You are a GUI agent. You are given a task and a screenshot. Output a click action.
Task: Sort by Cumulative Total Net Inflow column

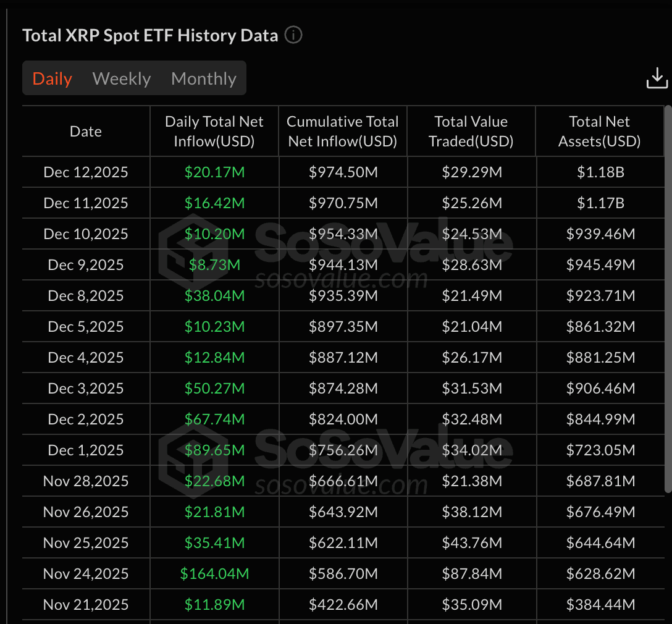point(343,131)
